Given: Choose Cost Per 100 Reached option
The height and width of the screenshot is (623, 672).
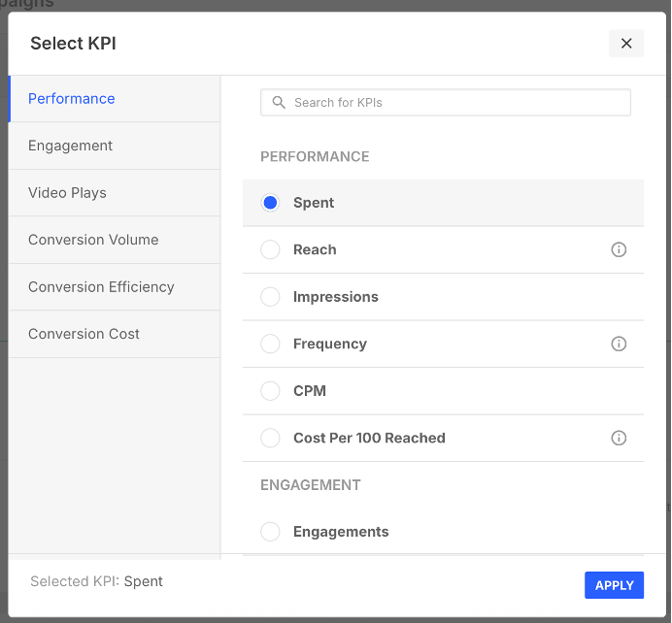Looking at the screenshot, I should 270,438.
